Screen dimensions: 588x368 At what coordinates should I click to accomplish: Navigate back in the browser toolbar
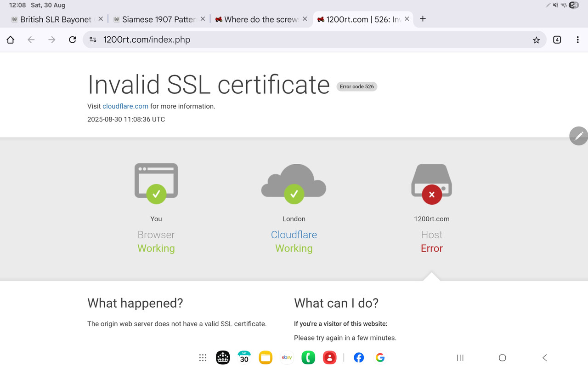coord(31,40)
